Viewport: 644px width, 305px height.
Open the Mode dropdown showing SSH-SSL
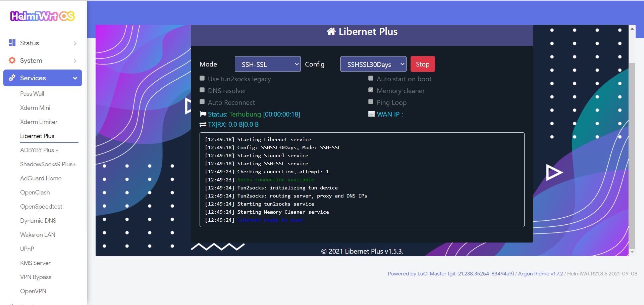coord(268,64)
